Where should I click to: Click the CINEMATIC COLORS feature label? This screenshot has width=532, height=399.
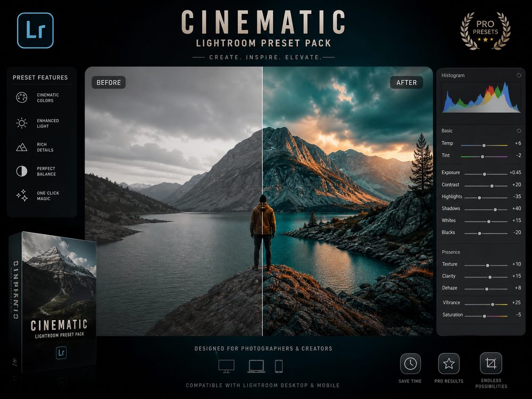click(x=48, y=98)
